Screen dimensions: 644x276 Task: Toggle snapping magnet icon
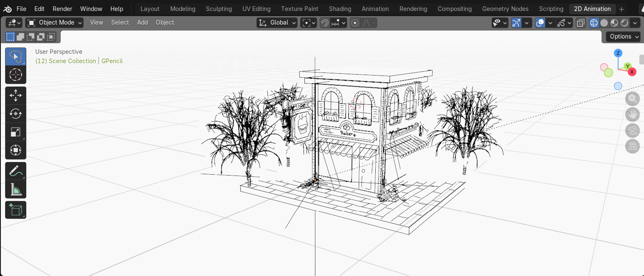pyautogui.click(x=325, y=23)
